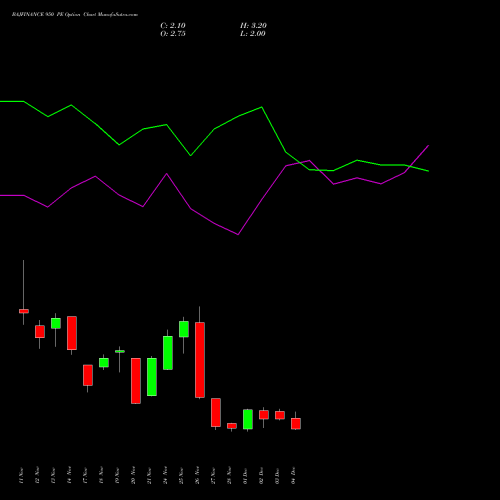Click the green candle for 13 Nov

point(56,323)
